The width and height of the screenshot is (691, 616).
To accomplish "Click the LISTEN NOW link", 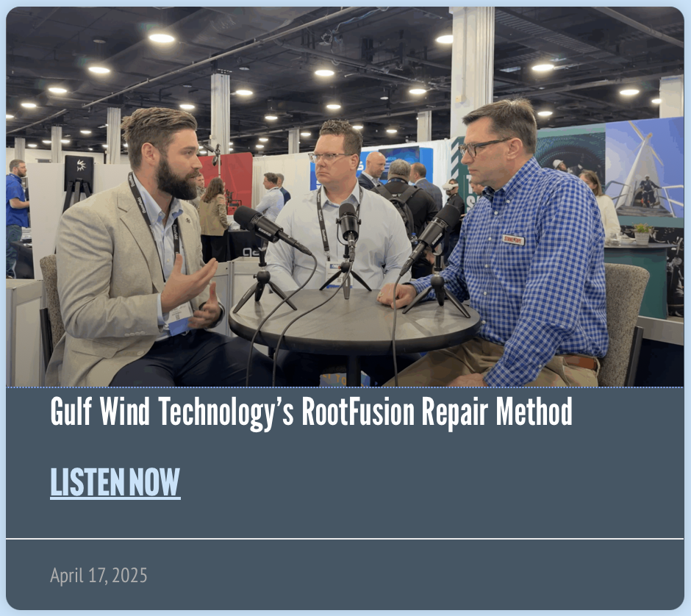I will pyautogui.click(x=115, y=482).
